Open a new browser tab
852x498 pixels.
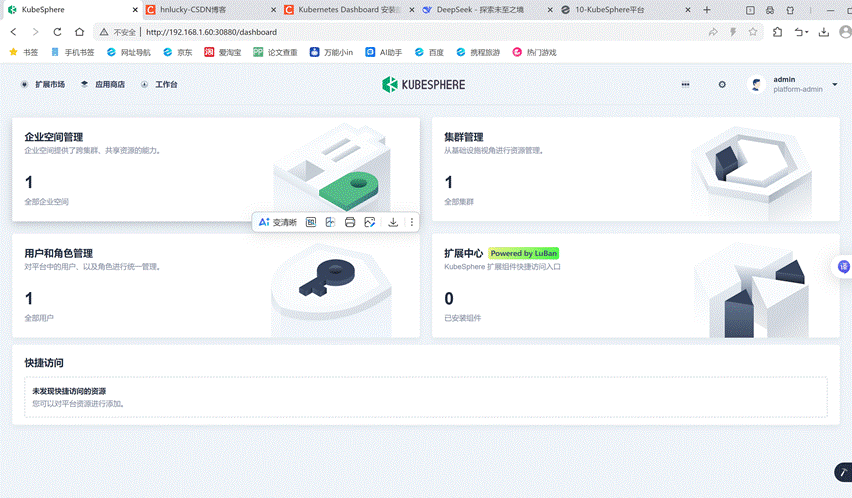(707, 10)
